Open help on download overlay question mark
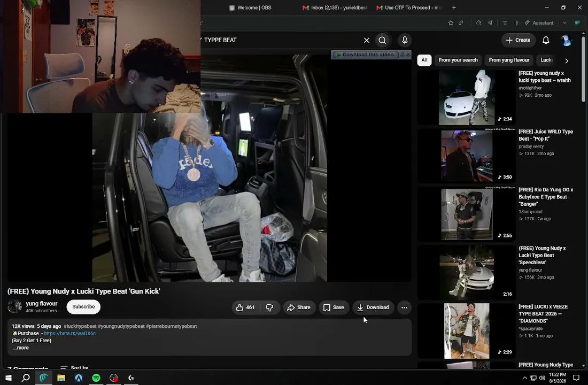 pyautogui.click(x=402, y=55)
